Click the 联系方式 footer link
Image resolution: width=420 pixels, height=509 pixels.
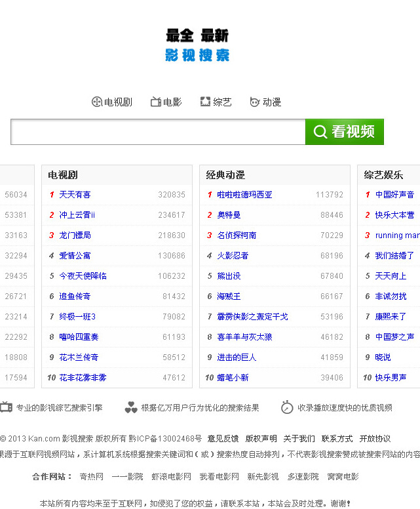[x=337, y=439]
